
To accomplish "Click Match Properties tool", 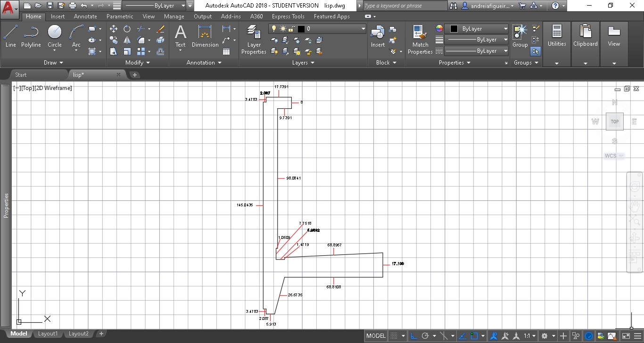I will click(x=420, y=40).
